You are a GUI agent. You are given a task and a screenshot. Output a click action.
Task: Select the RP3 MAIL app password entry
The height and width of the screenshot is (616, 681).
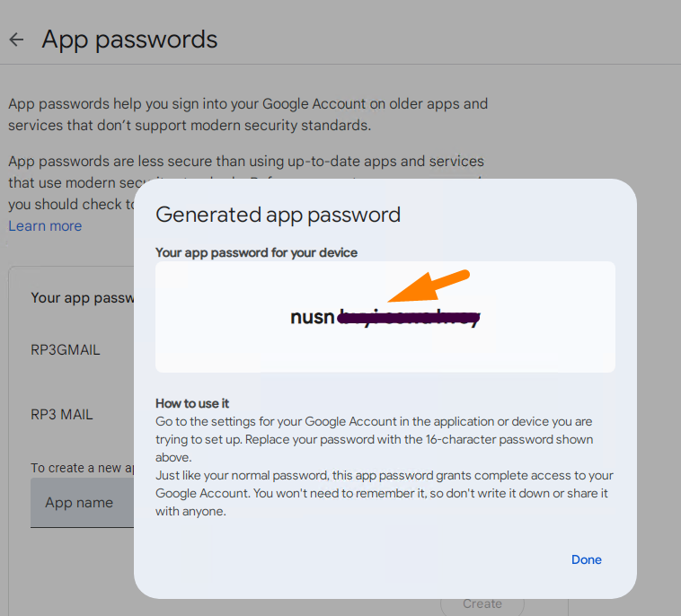click(62, 414)
